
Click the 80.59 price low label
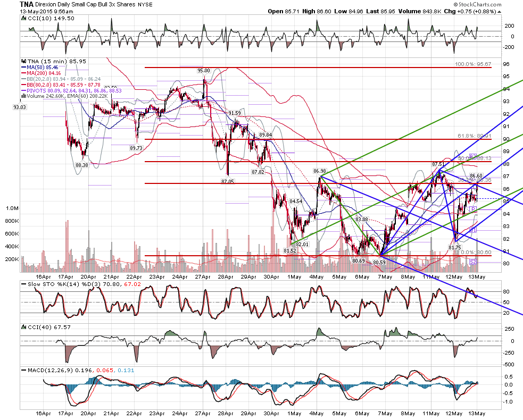379,262
